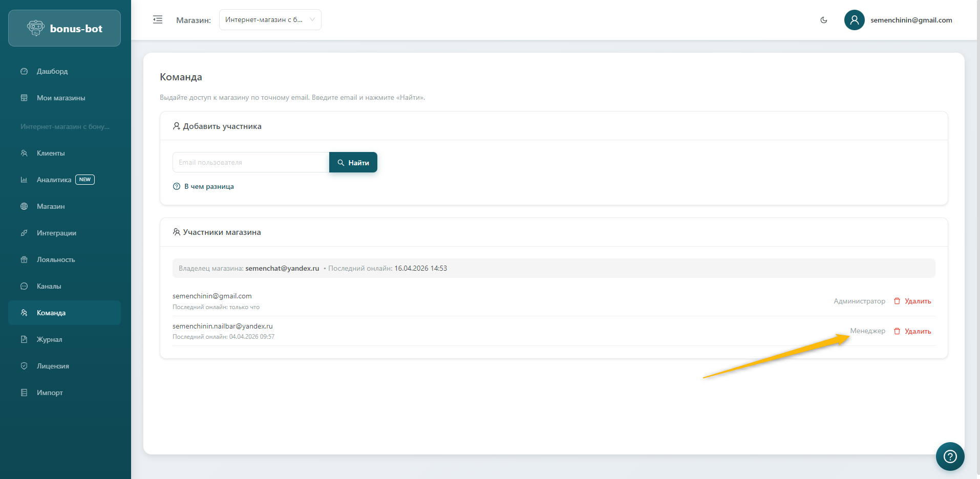Click the Лояльность gift icon
Viewport: 980px width, 479px height.
24,259
